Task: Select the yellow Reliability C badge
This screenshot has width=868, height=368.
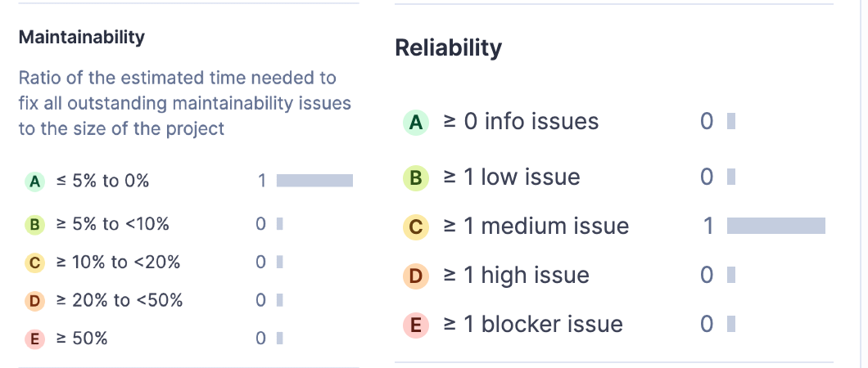Action: [x=416, y=227]
